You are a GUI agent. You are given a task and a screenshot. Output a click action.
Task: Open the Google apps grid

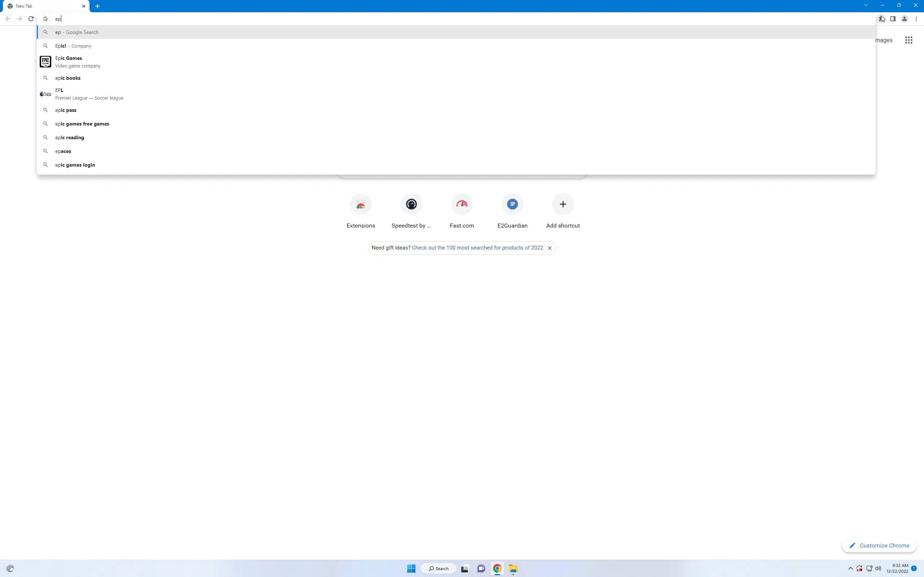(908, 40)
